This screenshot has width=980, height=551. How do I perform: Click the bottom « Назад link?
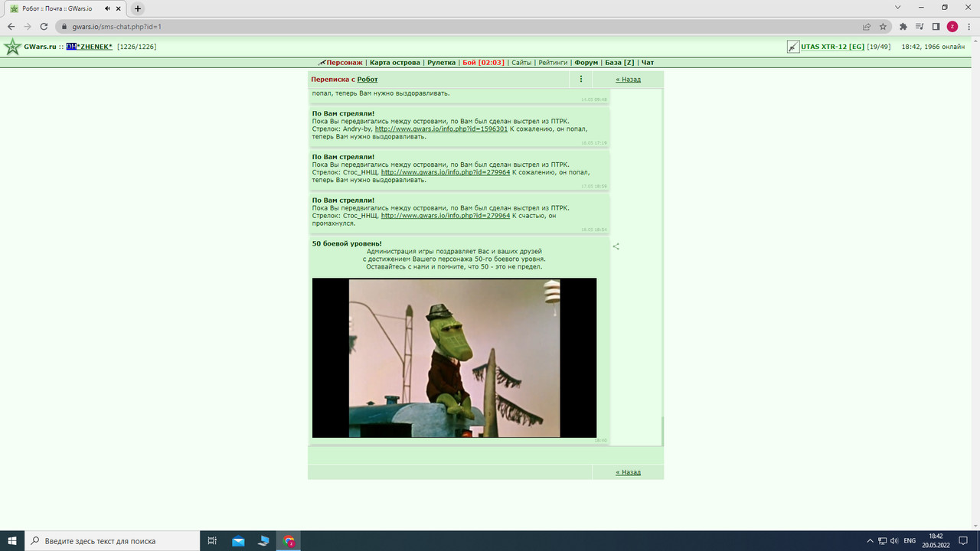[628, 472]
